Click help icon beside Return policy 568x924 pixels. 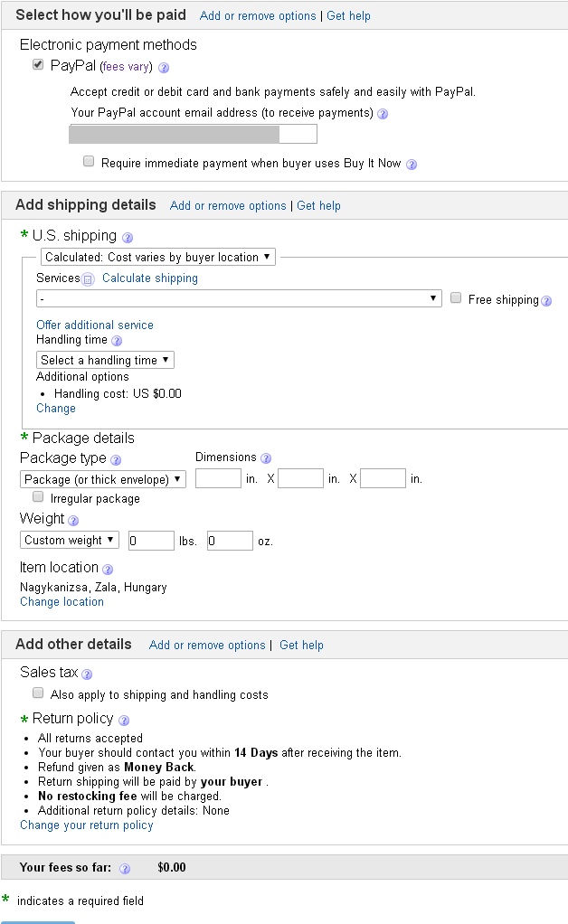pos(124,721)
